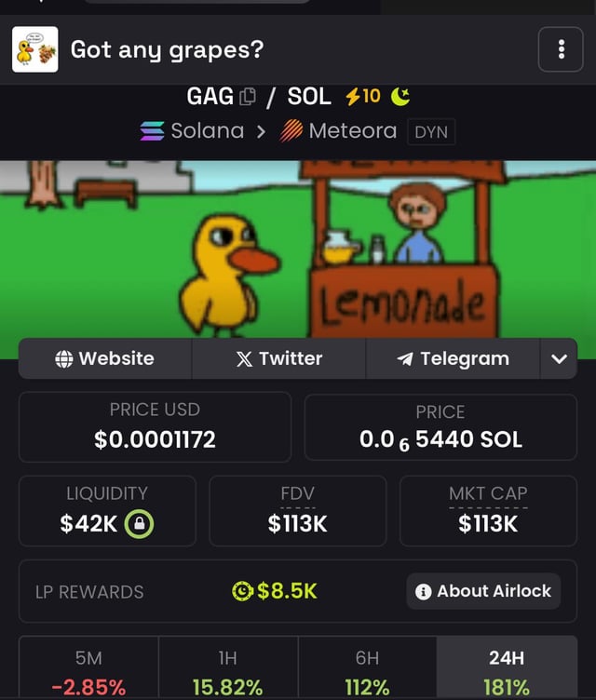The image size is (596, 700).
Task: Click About Airlock button
Action: pyautogui.click(x=483, y=591)
